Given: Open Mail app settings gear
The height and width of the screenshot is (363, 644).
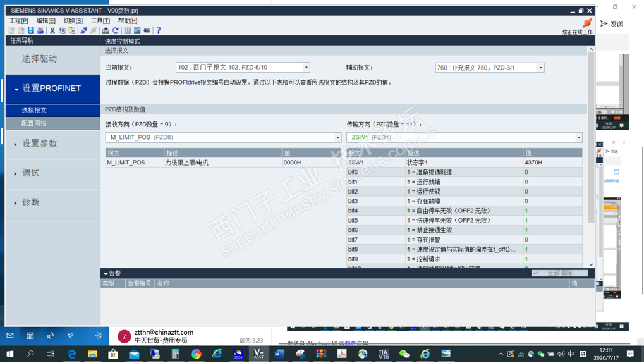Looking at the screenshot, I should coord(99,335).
